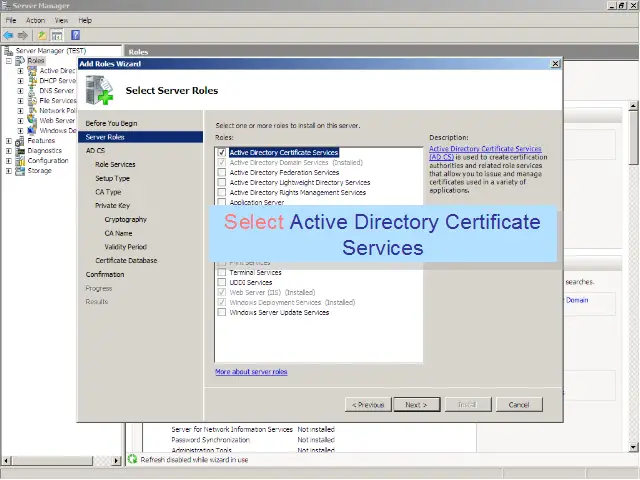Expand the Configuration tree node
Image resolution: width=640 pixels, height=480 pixels.
(9, 161)
